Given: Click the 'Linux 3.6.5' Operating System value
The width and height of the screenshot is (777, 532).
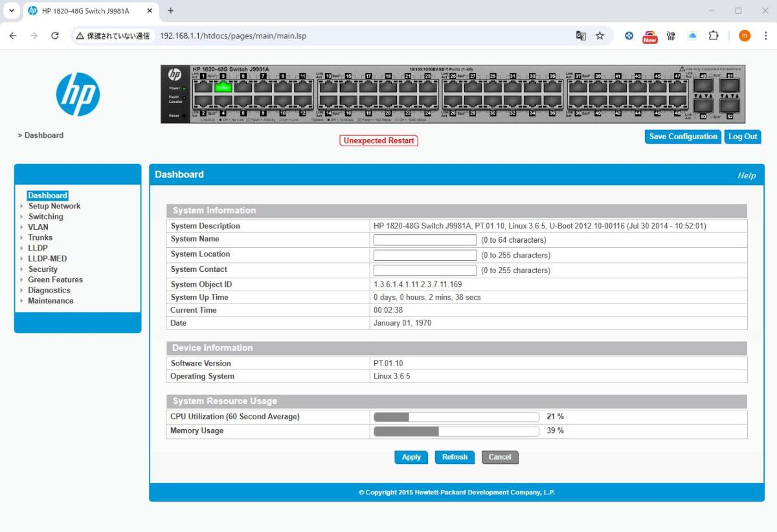Looking at the screenshot, I should click(x=392, y=376).
